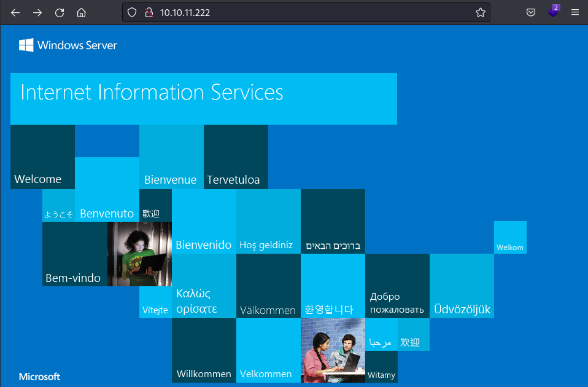Open the browser home page icon

(82, 13)
